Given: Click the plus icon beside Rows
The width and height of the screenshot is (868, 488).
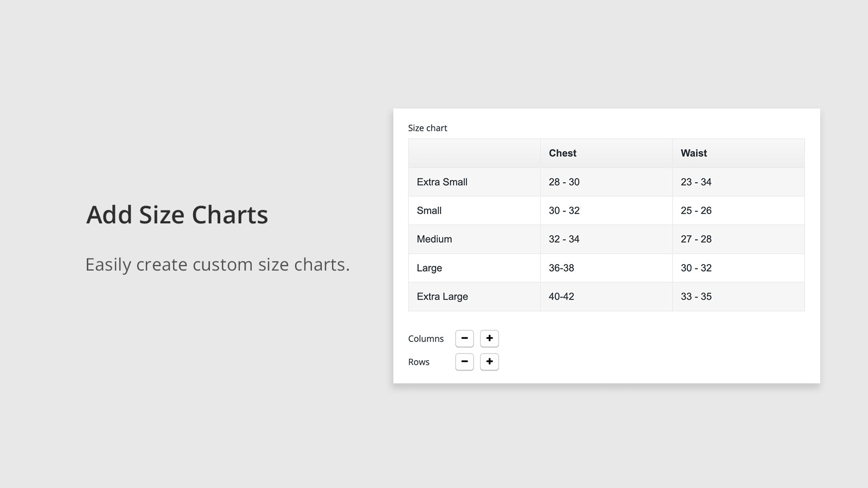Looking at the screenshot, I should pos(489,362).
